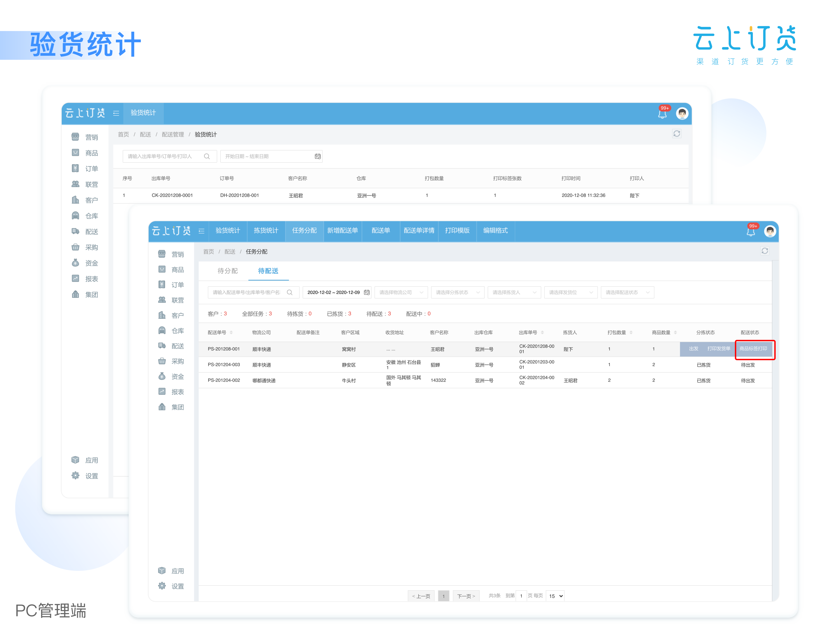Open 配送 in front window sidebar
Image resolution: width=816 pixels, height=644 pixels.
tap(172, 346)
